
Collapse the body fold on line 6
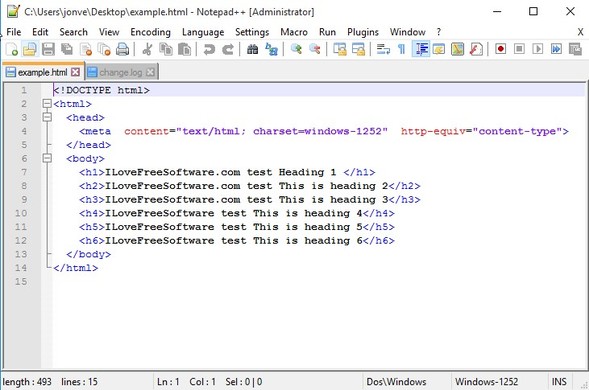click(x=47, y=158)
